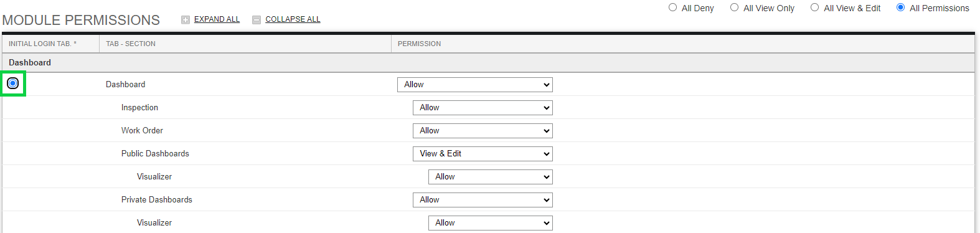Open Visualizer dropdown under Private Dashboards

pyautogui.click(x=491, y=223)
